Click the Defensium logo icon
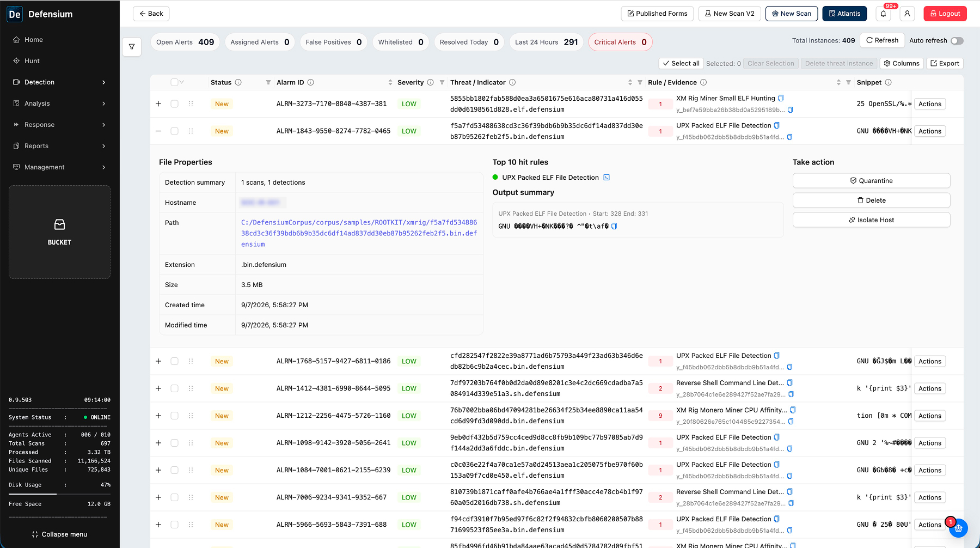Image resolution: width=980 pixels, height=548 pixels. (x=15, y=14)
